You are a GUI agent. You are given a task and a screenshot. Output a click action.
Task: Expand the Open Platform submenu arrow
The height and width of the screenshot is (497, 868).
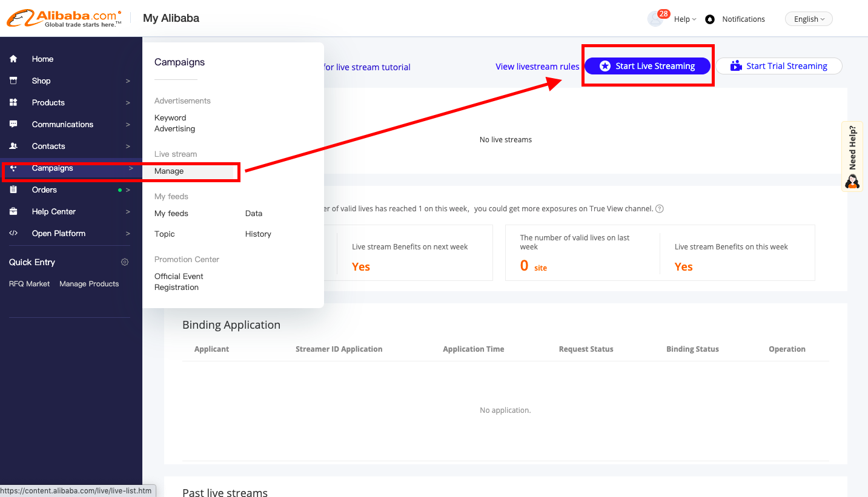pos(128,233)
